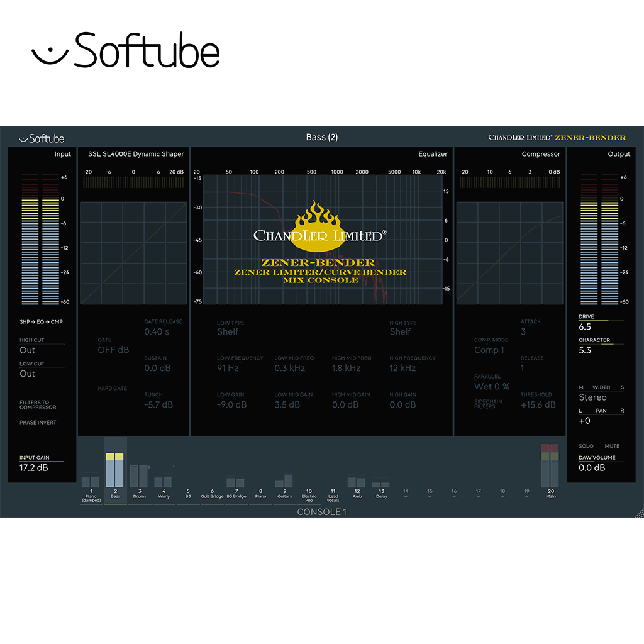This screenshot has width=644, height=644.
Task: Click the Sustain value 0.0 dB
Action: pyautogui.click(x=157, y=369)
